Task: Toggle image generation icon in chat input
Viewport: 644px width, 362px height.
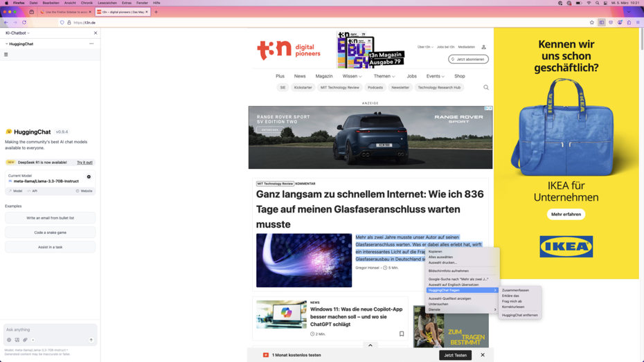Action: (x=17, y=340)
